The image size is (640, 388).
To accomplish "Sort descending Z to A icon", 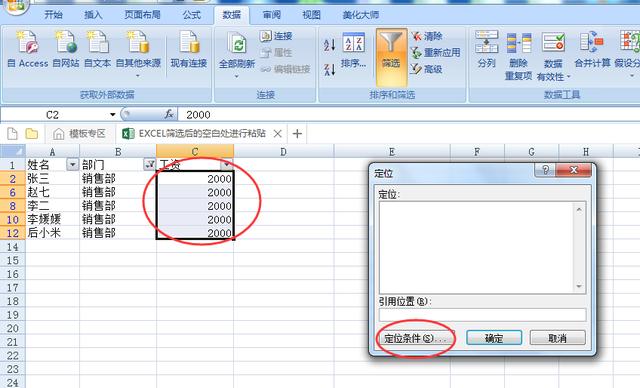I will click(x=329, y=69).
